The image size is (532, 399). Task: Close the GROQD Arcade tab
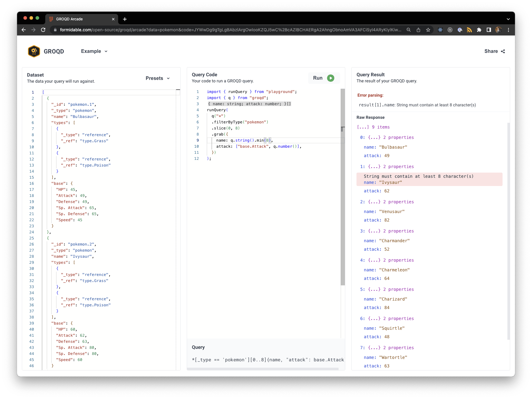pyautogui.click(x=113, y=19)
